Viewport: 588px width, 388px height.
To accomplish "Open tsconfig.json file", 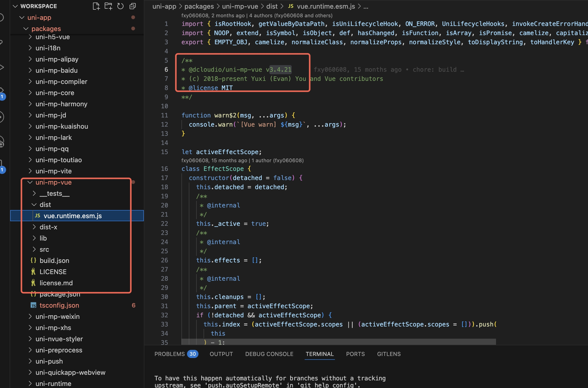I will click(x=77, y=305).
